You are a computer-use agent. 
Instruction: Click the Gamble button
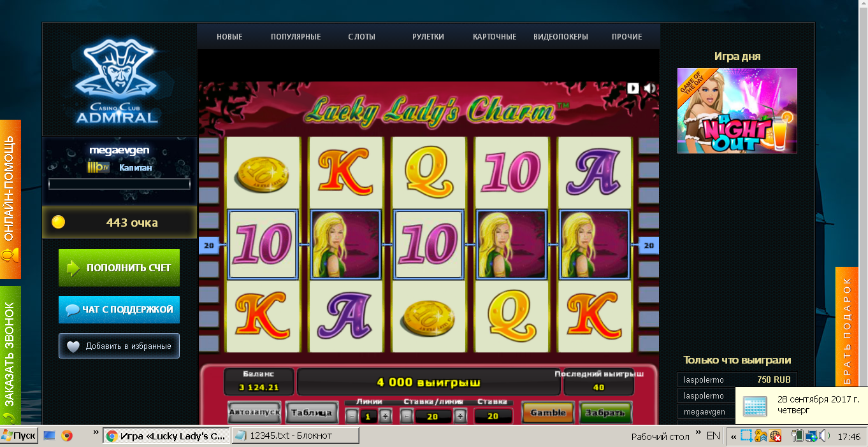pyautogui.click(x=548, y=413)
